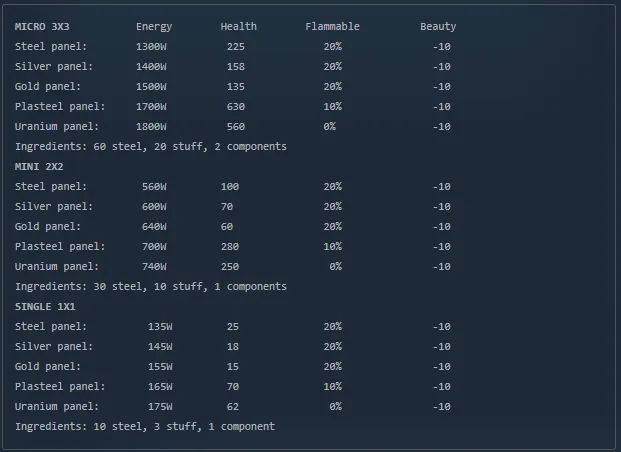Click the 1300W energy value
The width and height of the screenshot is (621, 452).
(x=151, y=46)
